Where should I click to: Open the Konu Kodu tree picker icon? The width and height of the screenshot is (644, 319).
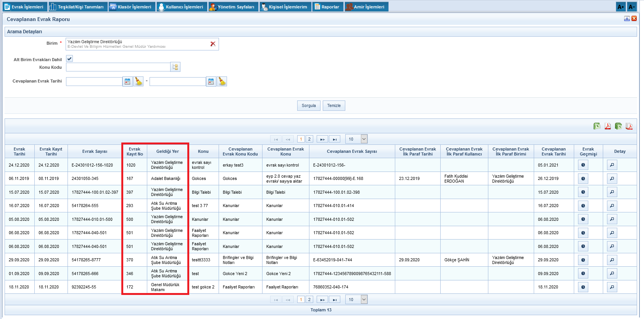pyautogui.click(x=175, y=67)
